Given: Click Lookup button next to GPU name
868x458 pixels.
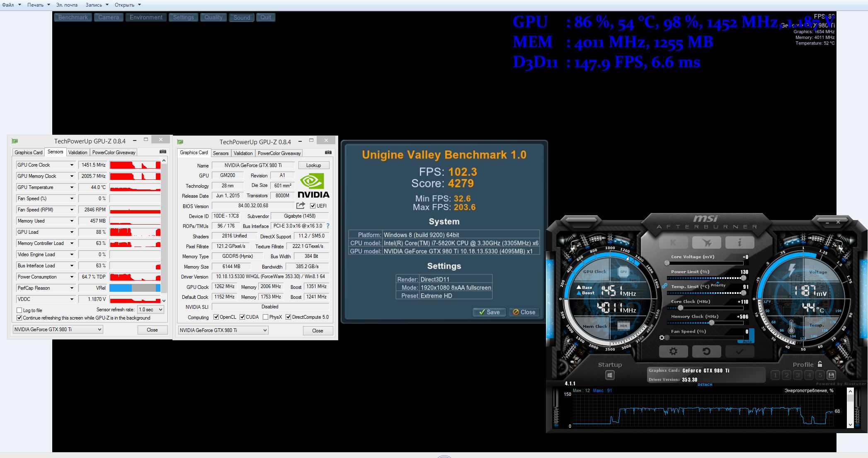Looking at the screenshot, I should (x=313, y=165).
